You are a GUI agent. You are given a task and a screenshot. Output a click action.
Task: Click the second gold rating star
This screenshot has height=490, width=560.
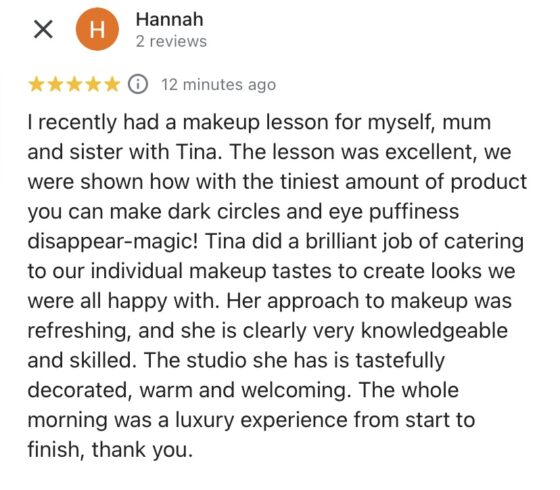click(x=55, y=85)
